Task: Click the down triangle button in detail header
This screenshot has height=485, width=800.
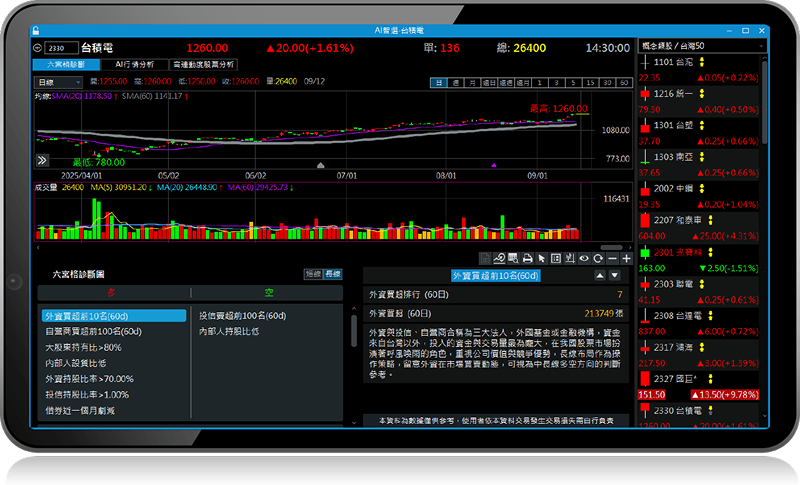Action: [615, 275]
